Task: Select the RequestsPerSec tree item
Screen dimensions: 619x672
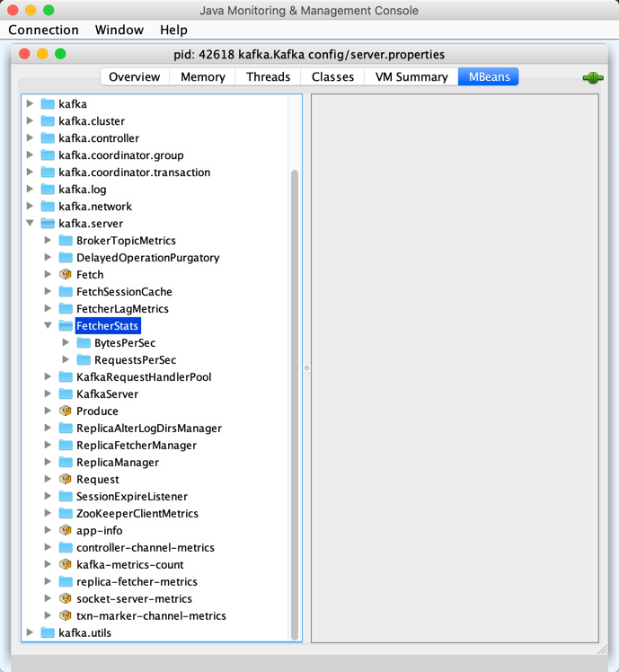Action: point(135,360)
